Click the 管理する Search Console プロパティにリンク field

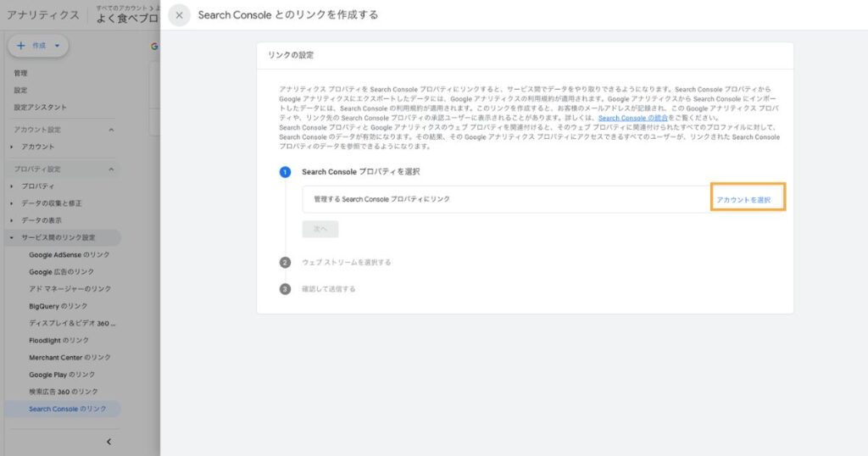[x=506, y=199]
